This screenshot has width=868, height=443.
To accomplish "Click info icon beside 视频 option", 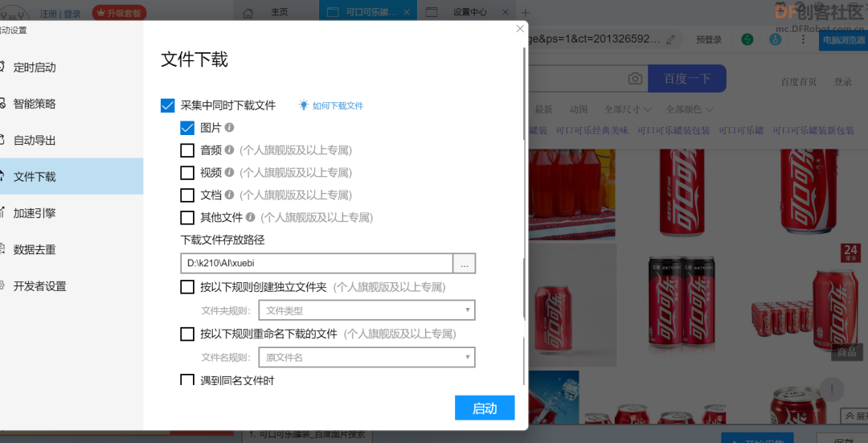I will coord(229,173).
